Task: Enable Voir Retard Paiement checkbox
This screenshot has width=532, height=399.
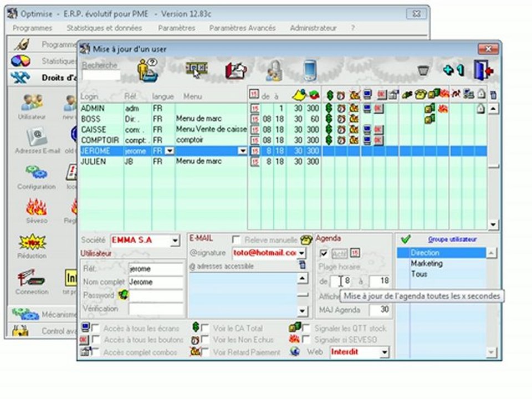Action: pyautogui.click(x=204, y=352)
